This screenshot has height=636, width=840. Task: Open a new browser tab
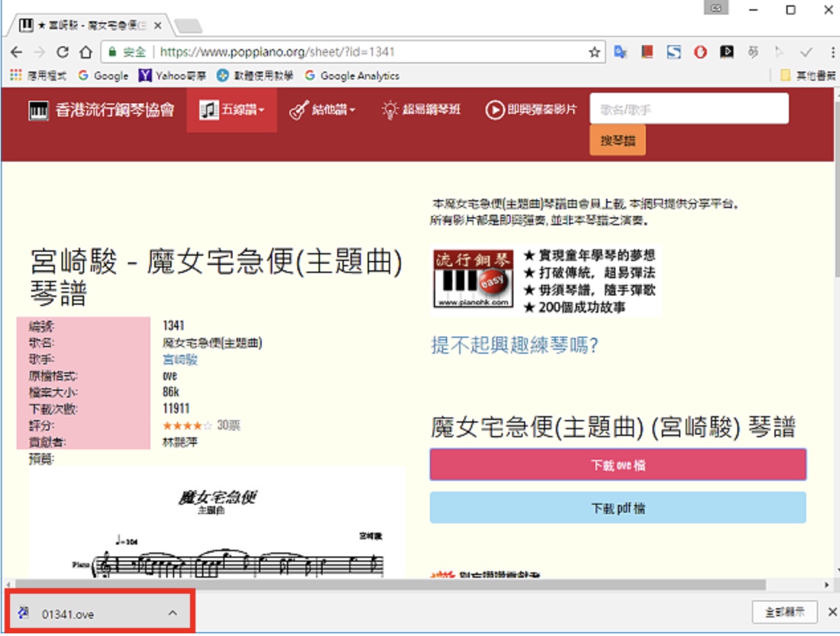187,26
